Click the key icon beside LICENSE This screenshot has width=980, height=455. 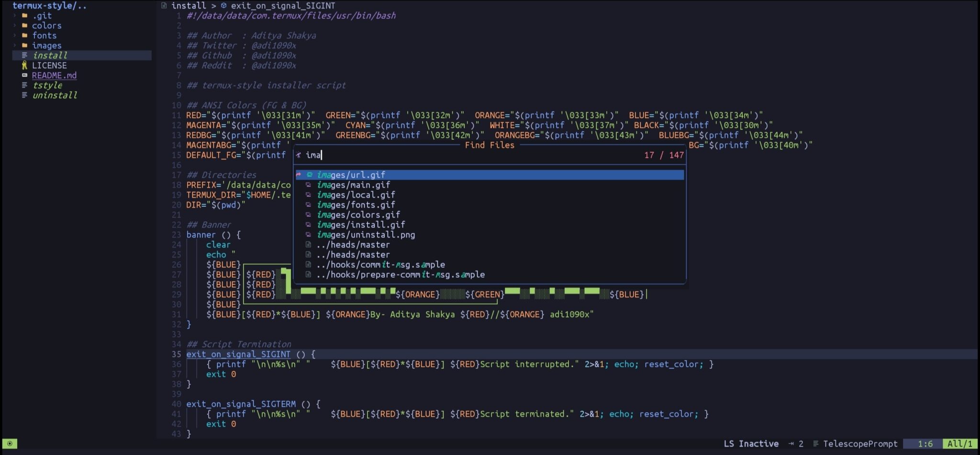click(24, 65)
